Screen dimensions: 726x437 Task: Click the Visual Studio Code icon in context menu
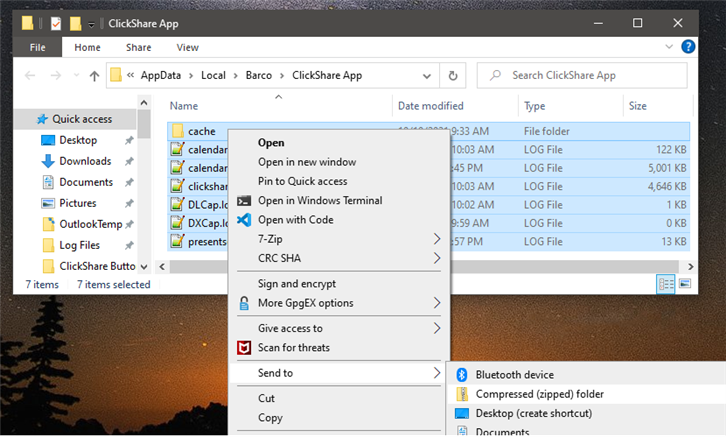click(243, 220)
